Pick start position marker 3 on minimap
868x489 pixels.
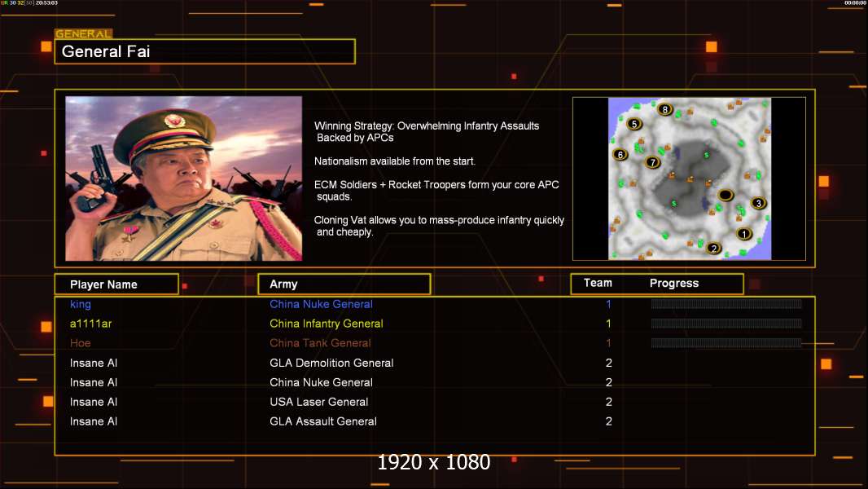click(x=758, y=203)
